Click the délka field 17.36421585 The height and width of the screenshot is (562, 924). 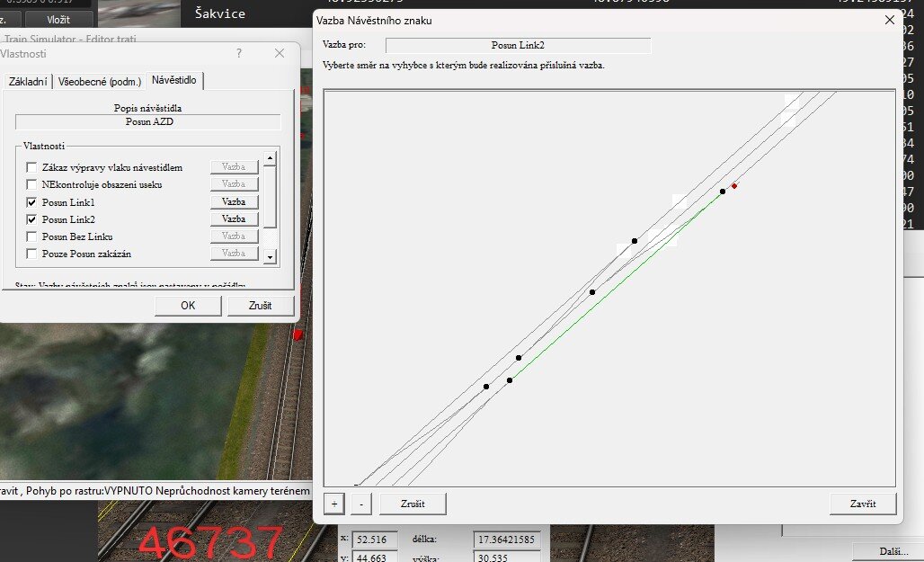507,540
